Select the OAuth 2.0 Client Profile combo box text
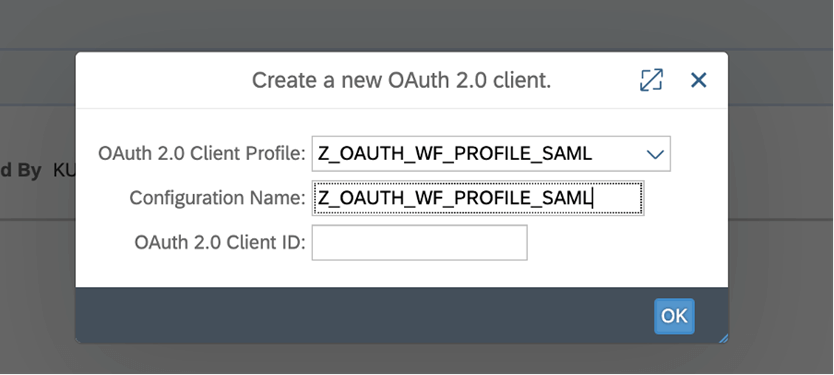 [455, 154]
